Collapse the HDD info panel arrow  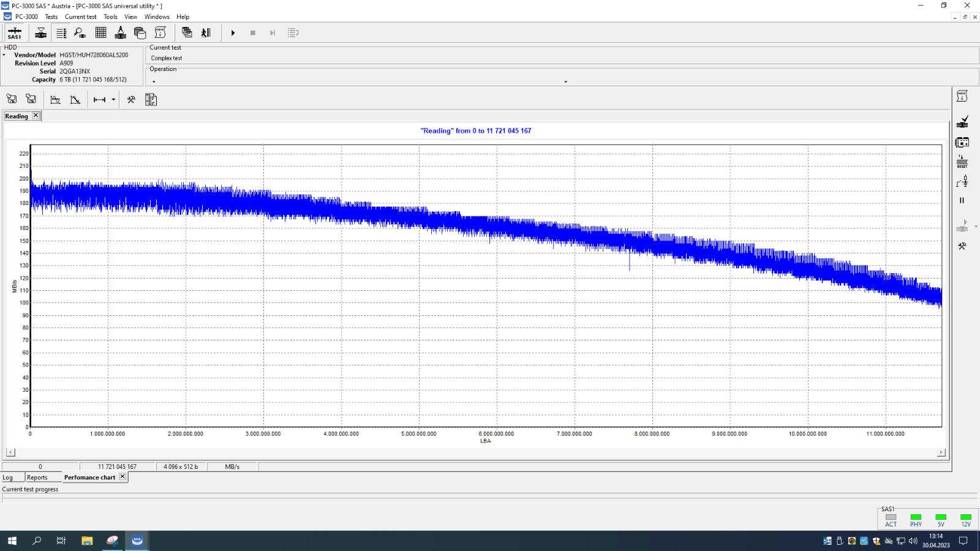point(4,55)
